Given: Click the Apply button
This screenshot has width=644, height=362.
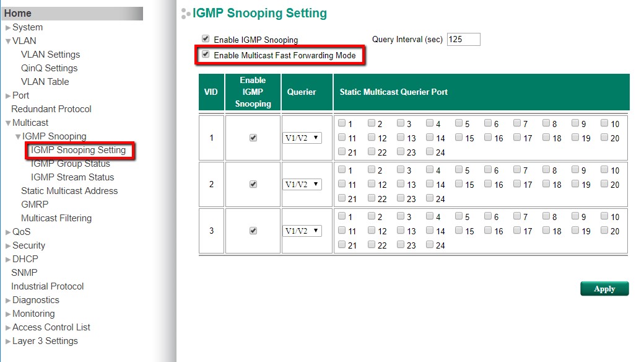Looking at the screenshot, I should point(604,289).
